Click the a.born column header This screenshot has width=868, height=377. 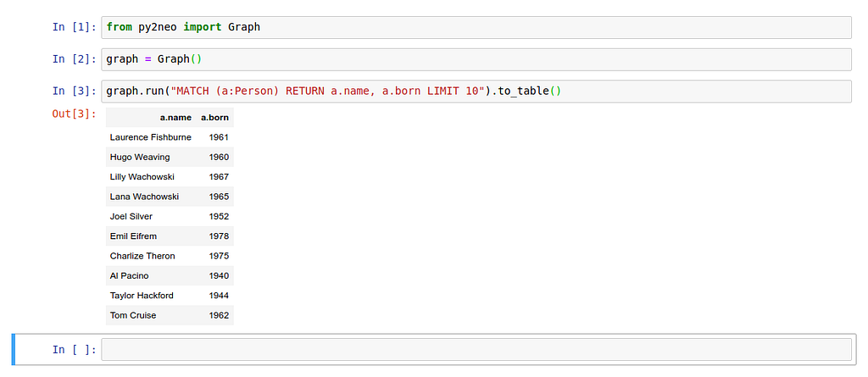click(214, 118)
